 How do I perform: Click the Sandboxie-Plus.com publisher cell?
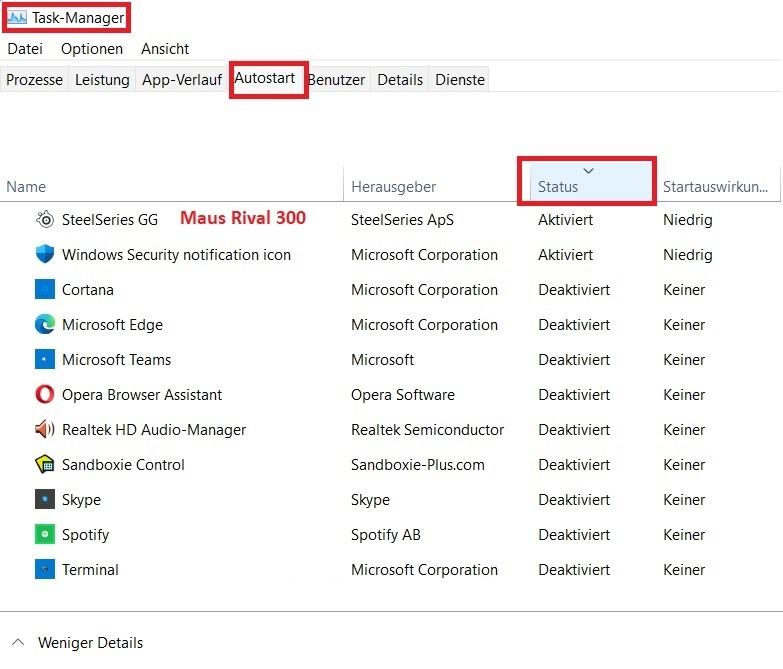[x=418, y=465]
